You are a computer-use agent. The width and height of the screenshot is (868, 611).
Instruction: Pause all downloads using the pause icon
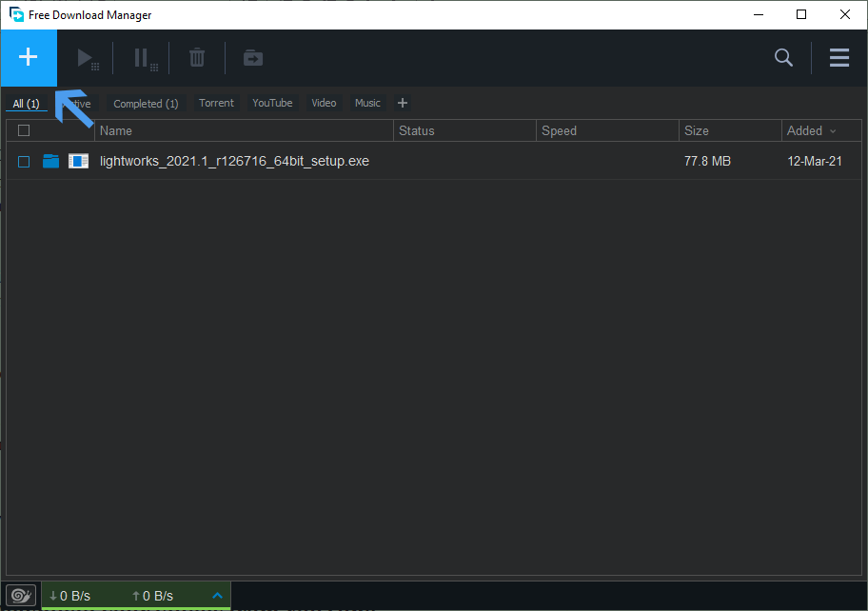(145, 58)
